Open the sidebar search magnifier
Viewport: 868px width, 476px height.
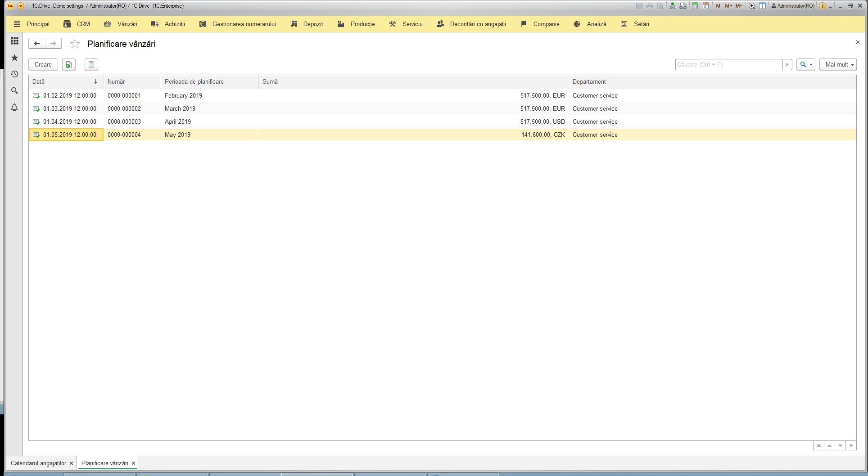[x=14, y=91]
